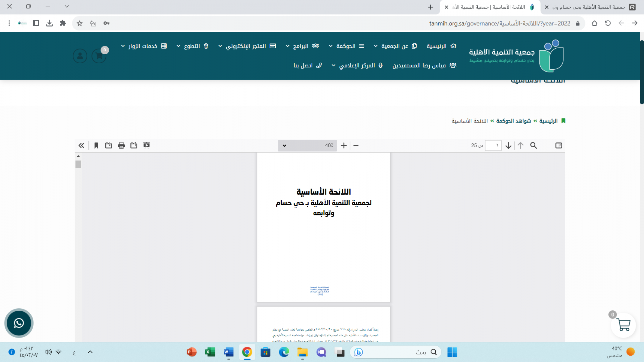Open File Explorer from taskbar
Image resolution: width=644 pixels, height=362 pixels.
pyautogui.click(x=302, y=352)
